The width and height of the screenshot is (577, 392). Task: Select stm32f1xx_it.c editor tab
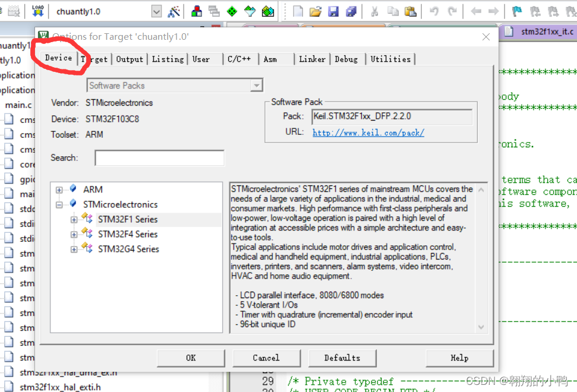pos(539,31)
